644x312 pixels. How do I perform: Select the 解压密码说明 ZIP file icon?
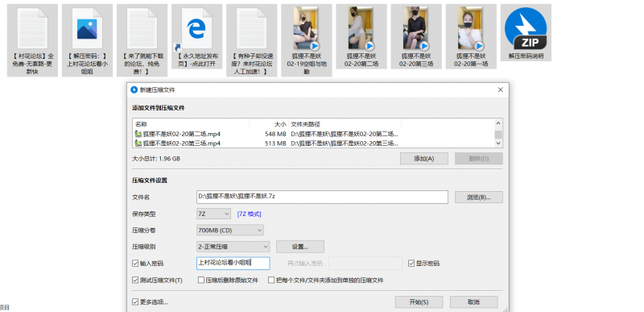coord(526,28)
